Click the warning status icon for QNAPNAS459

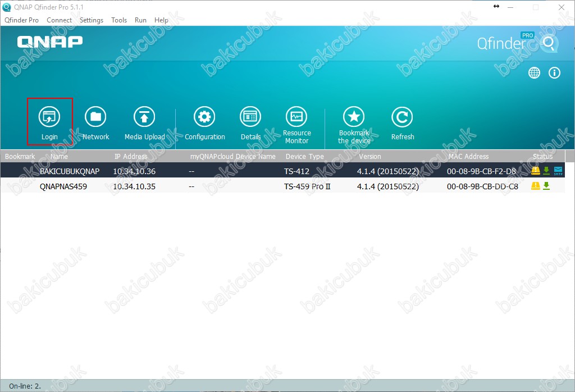(x=536, y=185)
